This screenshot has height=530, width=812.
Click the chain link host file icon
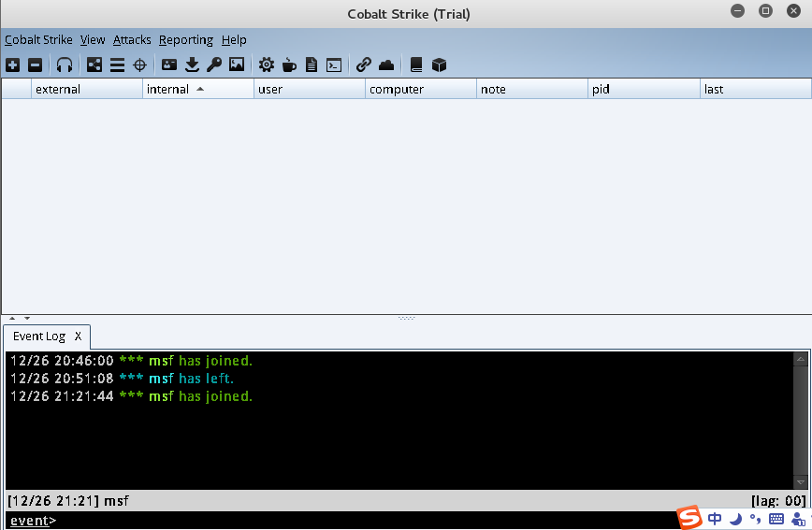coord(364,64)
